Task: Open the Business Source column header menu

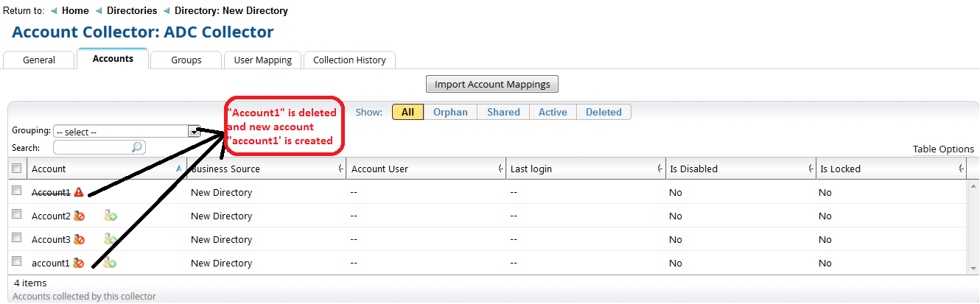Action: point(340,169)
